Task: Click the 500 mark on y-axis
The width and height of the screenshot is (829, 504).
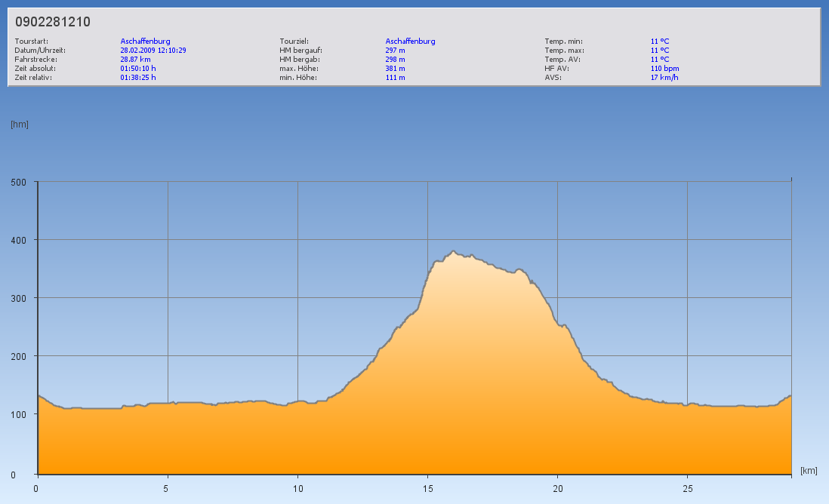Action: (18, 182)
